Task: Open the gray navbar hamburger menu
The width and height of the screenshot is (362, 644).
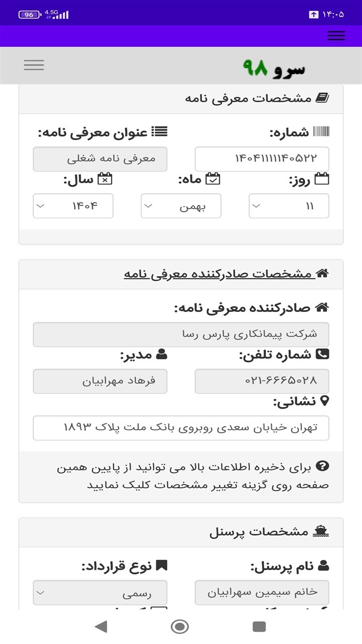Action: click(34, 65)
